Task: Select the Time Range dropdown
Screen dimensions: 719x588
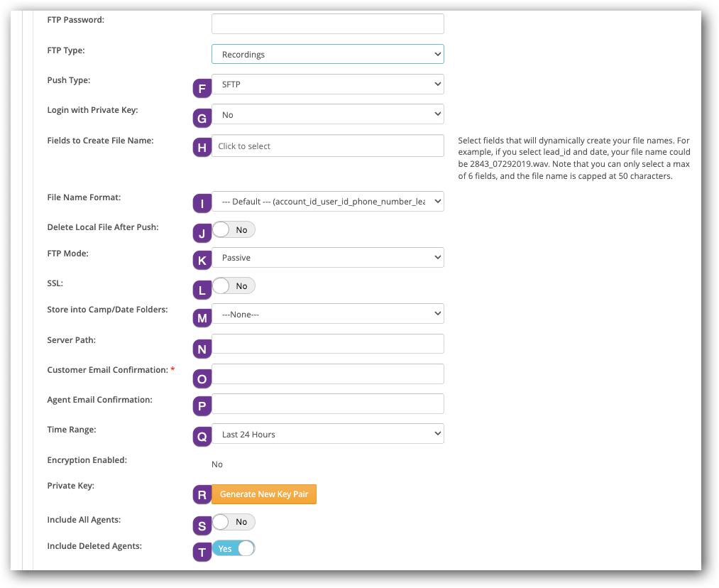Action: (327, 434)
